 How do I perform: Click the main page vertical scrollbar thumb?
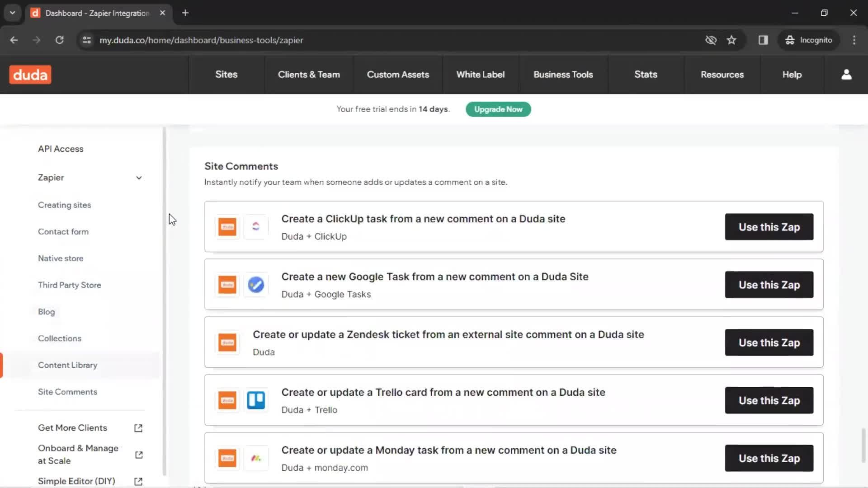(863, 445)
